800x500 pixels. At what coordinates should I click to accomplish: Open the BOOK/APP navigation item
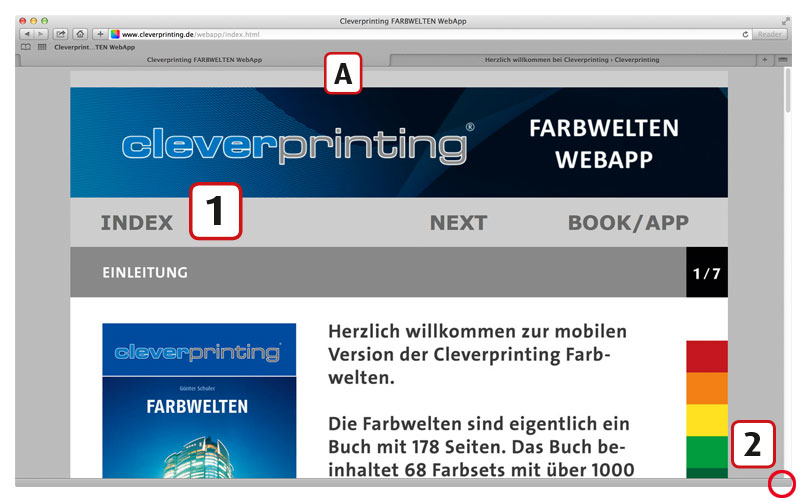[x=628, y=223]
